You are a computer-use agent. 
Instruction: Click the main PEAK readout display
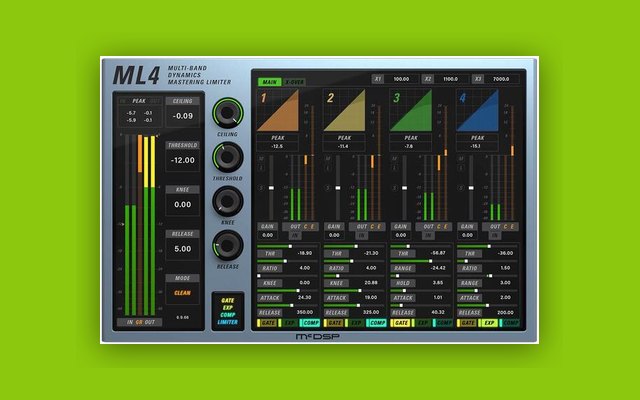click(140, 111)
